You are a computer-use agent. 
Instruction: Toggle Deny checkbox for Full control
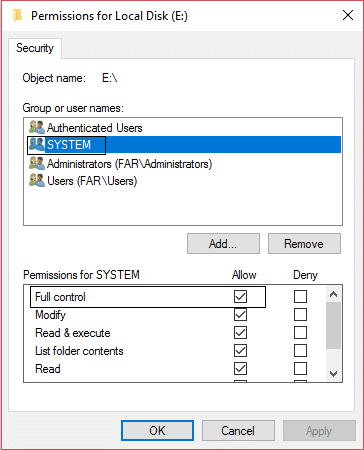(x=300, y=296)
